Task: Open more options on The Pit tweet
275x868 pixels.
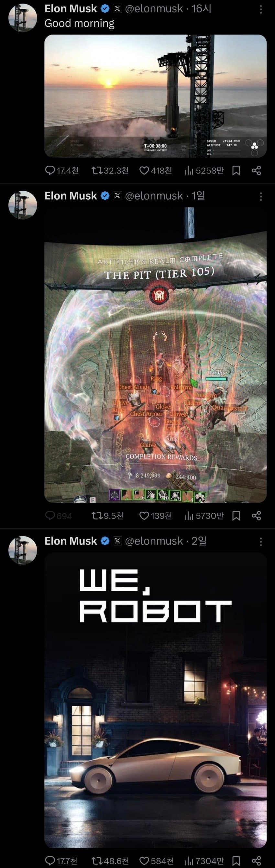Action: 261,196
